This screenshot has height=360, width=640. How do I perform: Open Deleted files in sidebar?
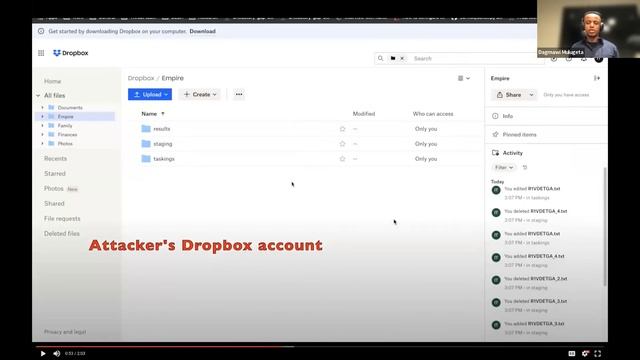coord(62,233)
